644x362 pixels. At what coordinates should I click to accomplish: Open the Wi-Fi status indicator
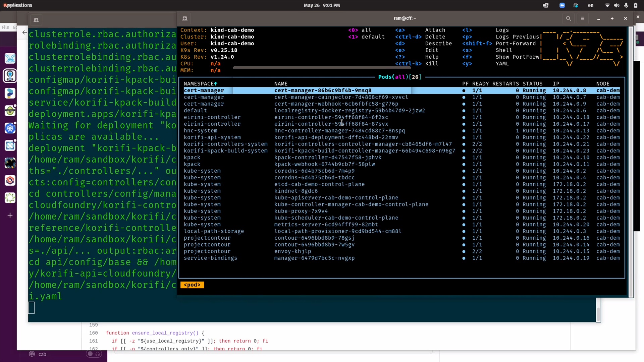(x=607, y=5)
